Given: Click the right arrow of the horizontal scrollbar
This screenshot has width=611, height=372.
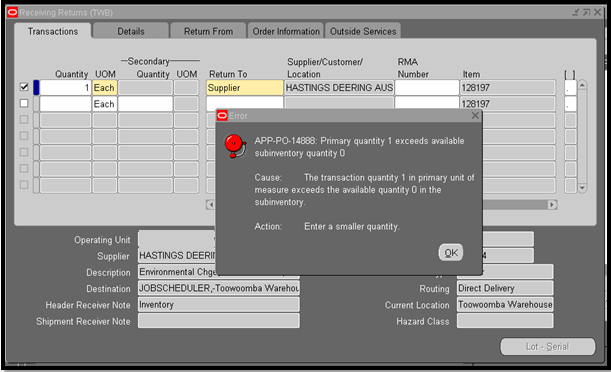Looking at the screenshot, I should point(552,205).
